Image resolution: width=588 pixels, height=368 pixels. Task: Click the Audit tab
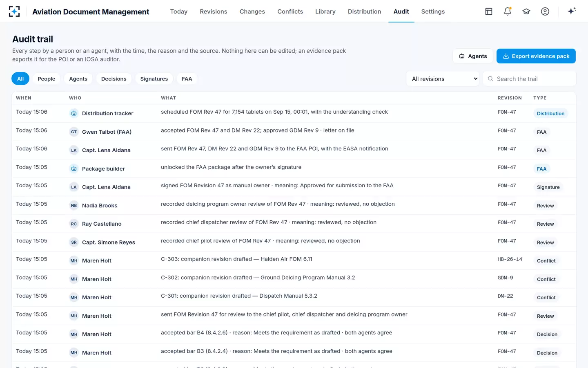(401, 11)
